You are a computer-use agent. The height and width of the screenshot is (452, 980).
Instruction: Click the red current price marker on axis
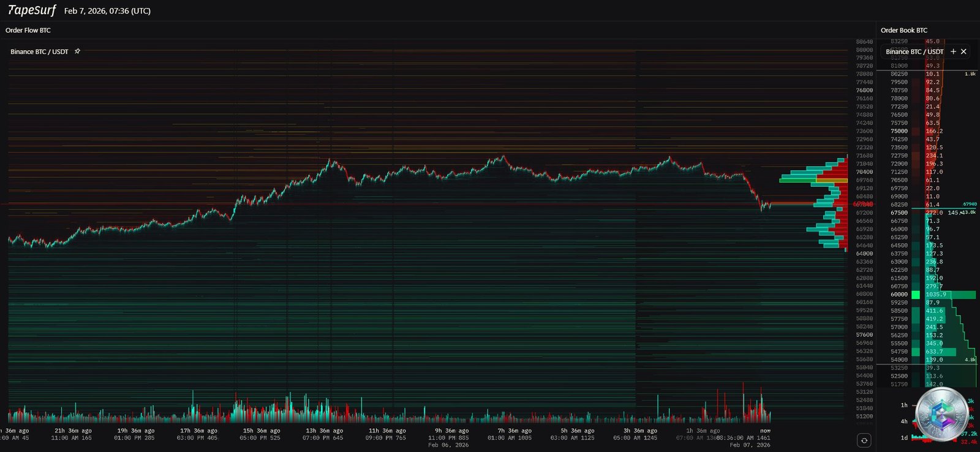(x=863, y=204)
